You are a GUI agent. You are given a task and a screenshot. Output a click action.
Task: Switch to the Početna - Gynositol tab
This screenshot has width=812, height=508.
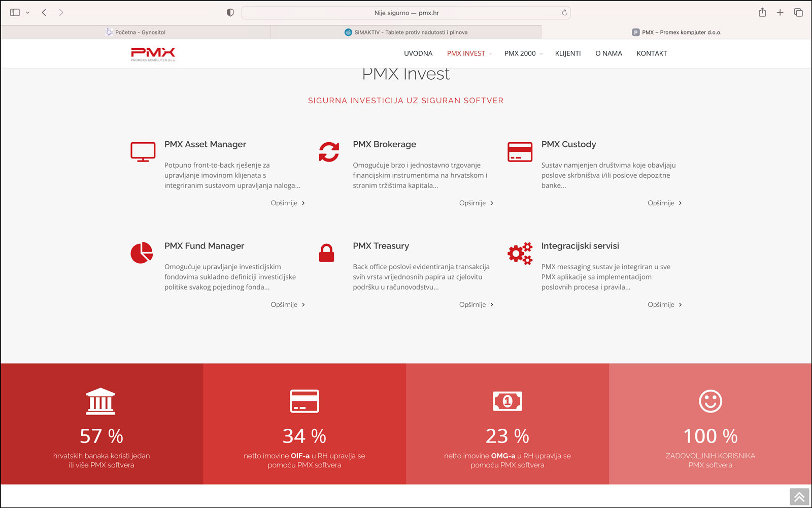pyautogui.click(x=136, y=32)
